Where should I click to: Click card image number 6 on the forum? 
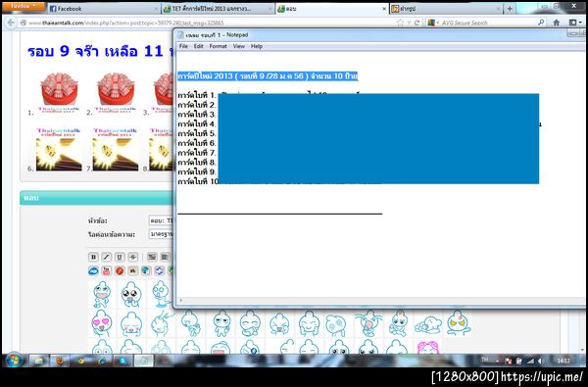(59, 150)
